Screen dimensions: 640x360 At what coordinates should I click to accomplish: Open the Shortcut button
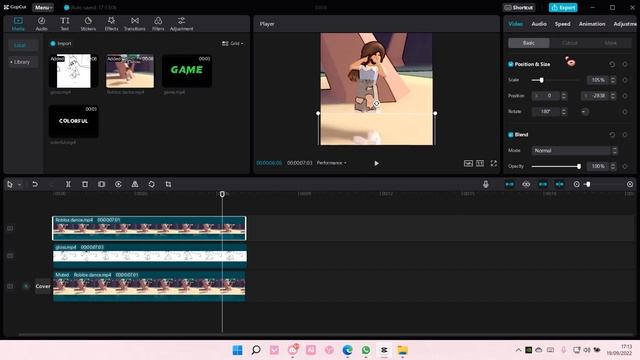click(x=518, y=7)
